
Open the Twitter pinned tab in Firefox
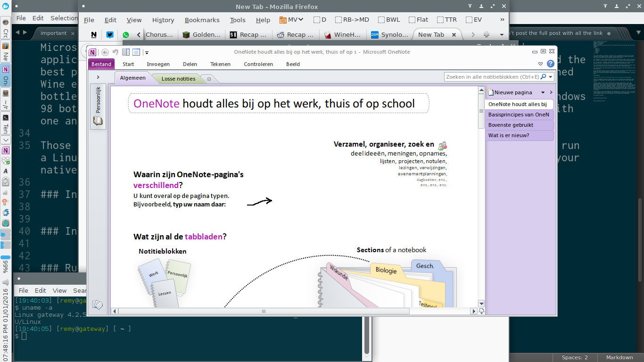click(x=110, y=34)
